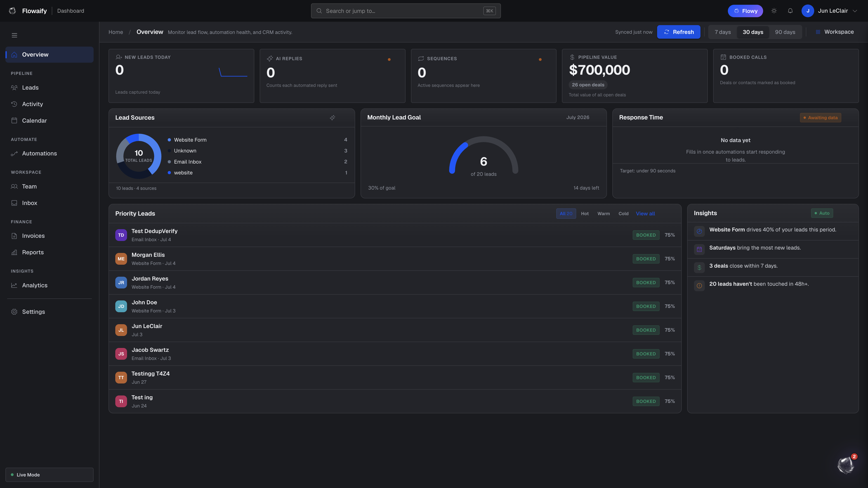The width and height of the screenshot is (868, 488).
Task: Click BOOKED badge on Test ing row
Action: [646, 401]
